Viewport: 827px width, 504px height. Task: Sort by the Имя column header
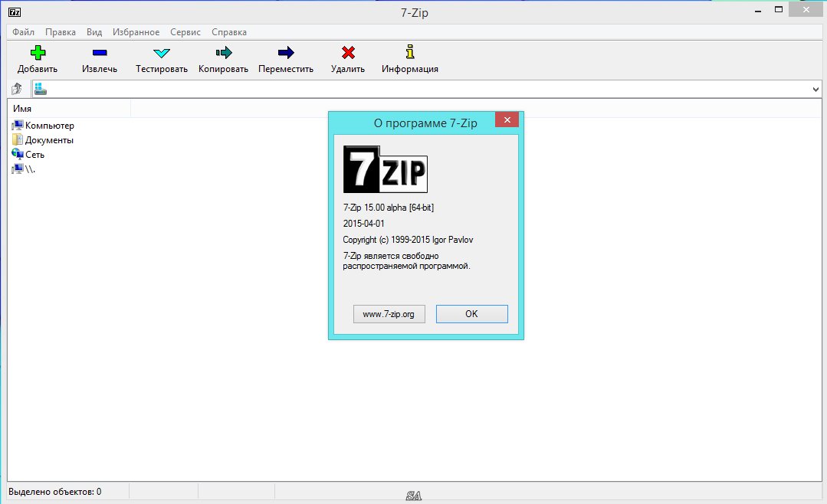(x=70, y=109)
